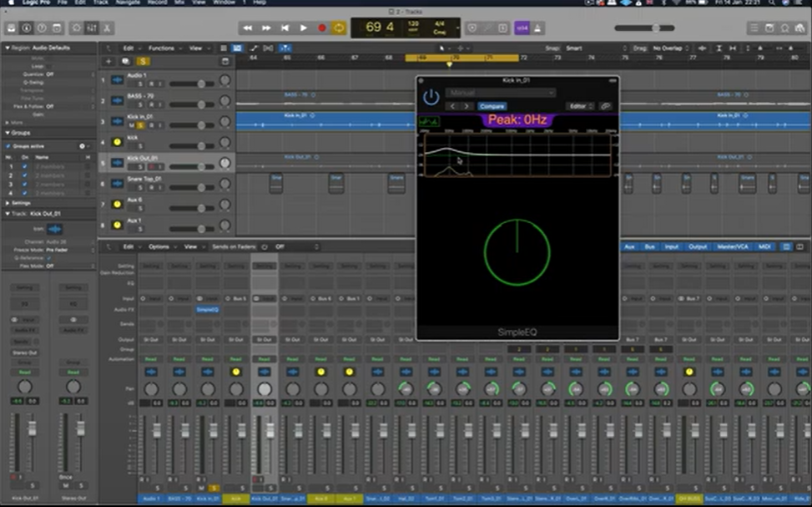Click the Rewind transport button
The height and width of the screenshot is (507, 812).
248,28
